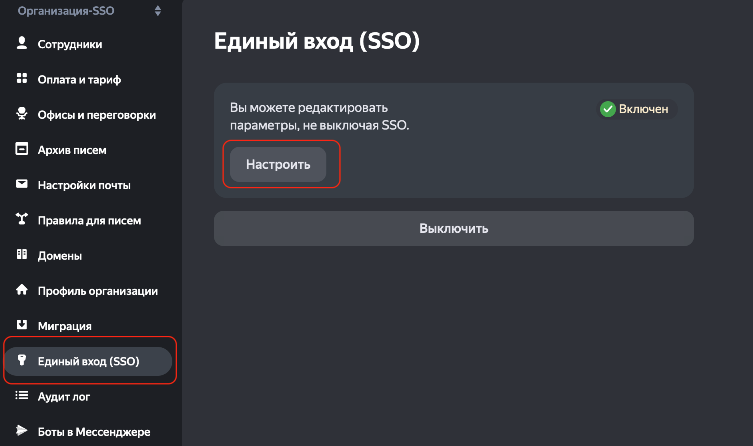Click the Настроить button

click(x=278, y=164)
